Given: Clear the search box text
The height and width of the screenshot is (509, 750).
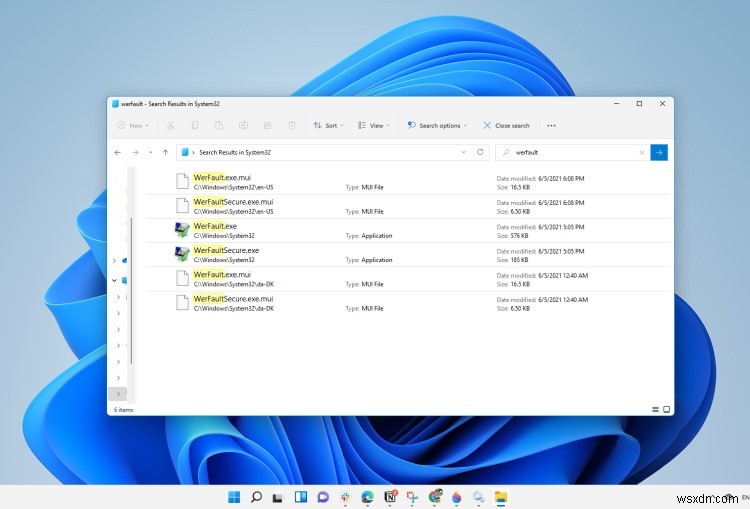Looking at the screenshot, I should point(642,153).
